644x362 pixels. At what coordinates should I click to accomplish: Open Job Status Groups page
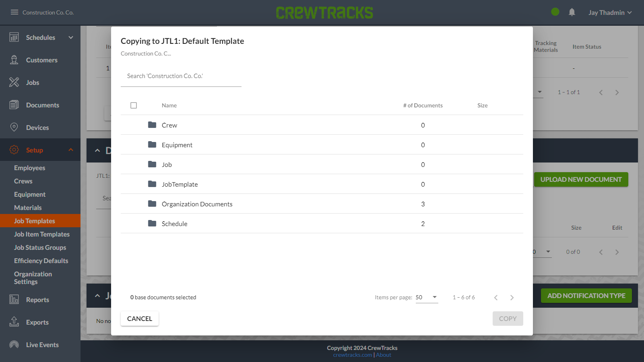point(40,247)
